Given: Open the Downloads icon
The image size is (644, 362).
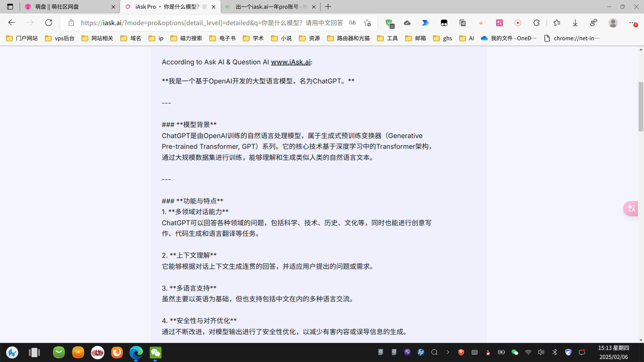Looking at the screenshot, I should 575,23.
